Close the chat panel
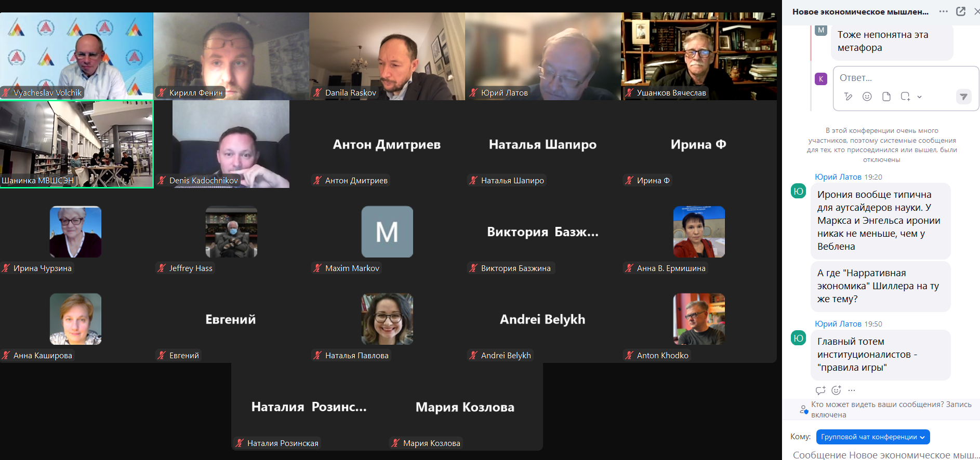Viewport: 980px width, 460px height. click(976, 11)
